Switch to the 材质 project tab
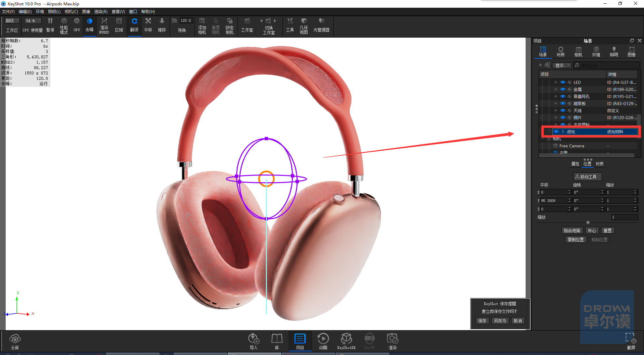 pos(560,52)
